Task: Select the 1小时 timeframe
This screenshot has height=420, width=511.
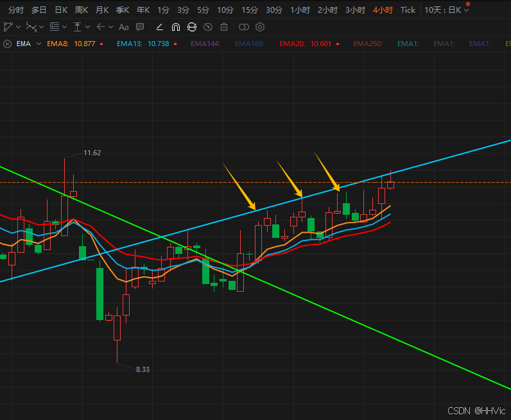Action: [x=300, y=10]
